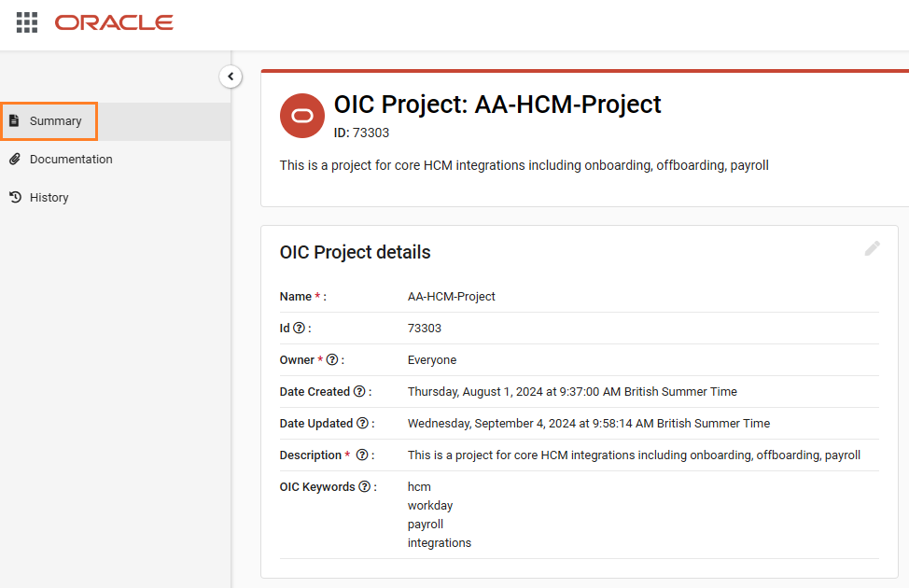Click the 'Owner' field label

click(297, 360)
